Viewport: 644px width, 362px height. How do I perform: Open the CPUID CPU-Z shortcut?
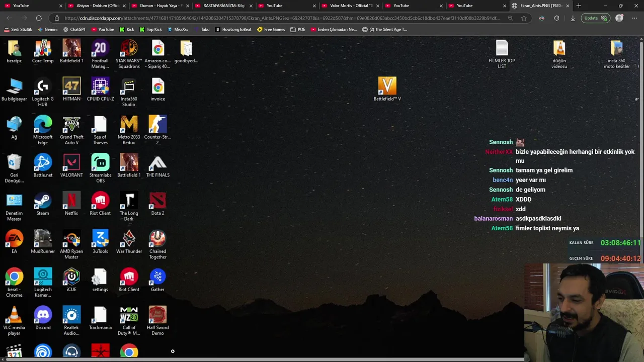click(100, 89)
